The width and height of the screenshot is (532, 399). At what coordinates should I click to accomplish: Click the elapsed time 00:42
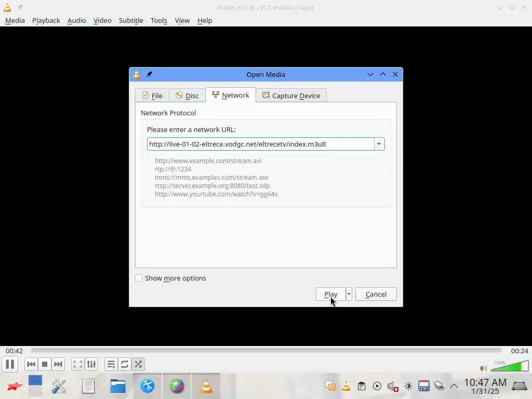[14, 351]
